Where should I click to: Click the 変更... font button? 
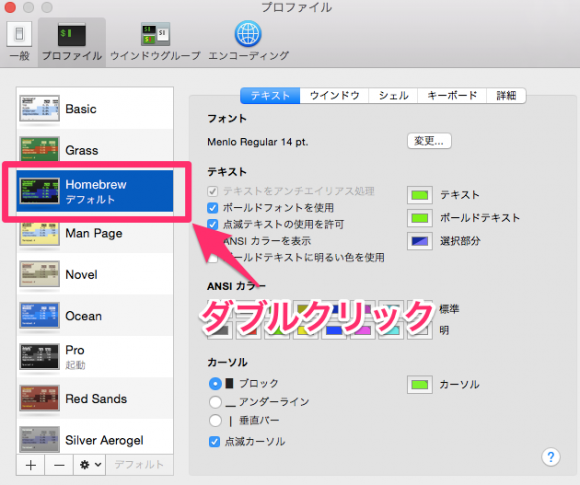coord(429,141)
